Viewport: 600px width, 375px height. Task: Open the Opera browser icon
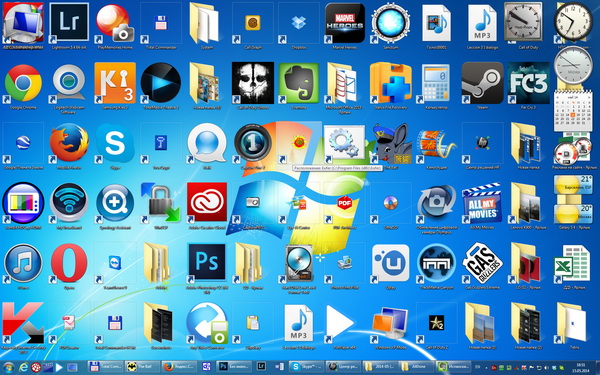tap(69, 263)
